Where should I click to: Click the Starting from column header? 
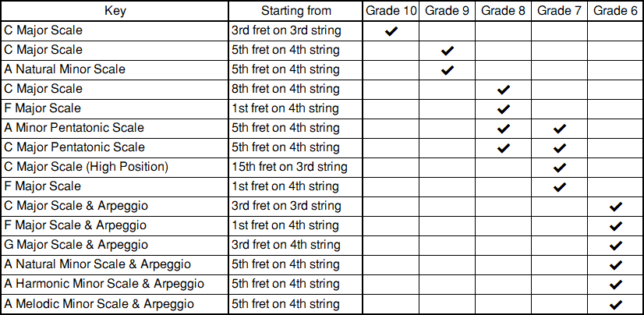295,11
